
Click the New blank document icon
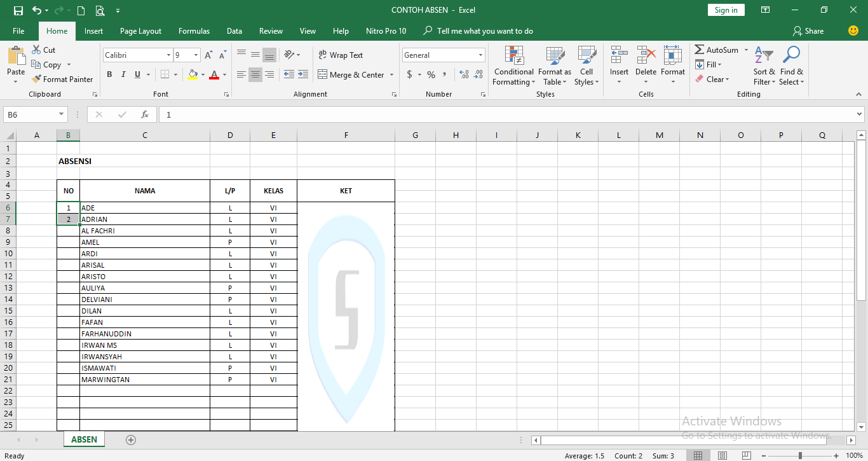tap(81, 10)
